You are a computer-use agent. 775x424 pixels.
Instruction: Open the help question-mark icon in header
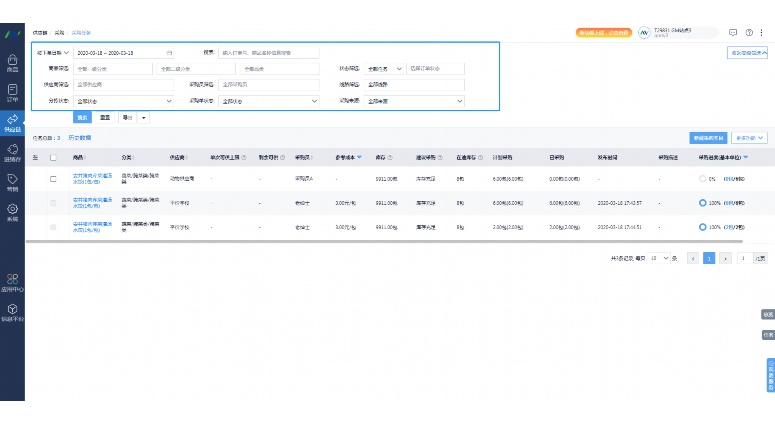(x=749, y=33)
